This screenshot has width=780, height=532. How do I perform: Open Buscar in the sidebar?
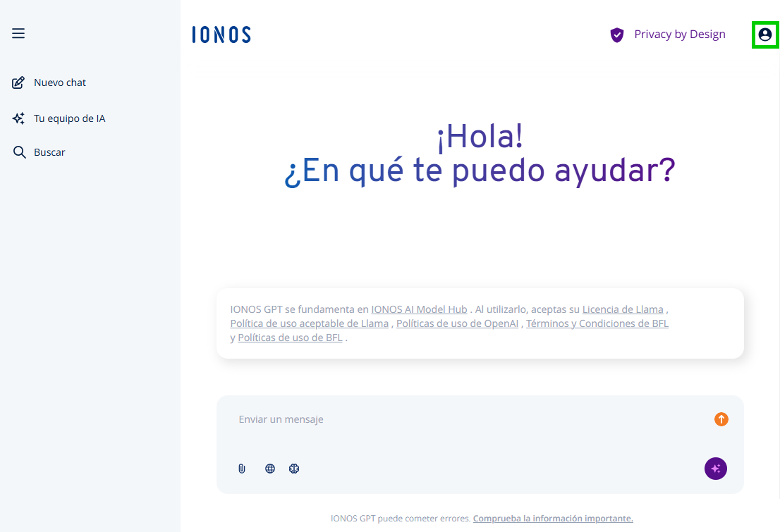click(49, 152)
